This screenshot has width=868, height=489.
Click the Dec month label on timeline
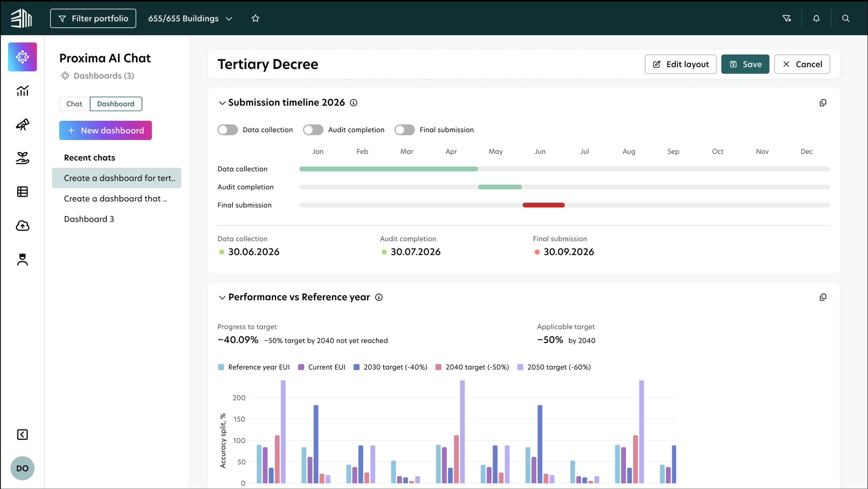point(807,152)
